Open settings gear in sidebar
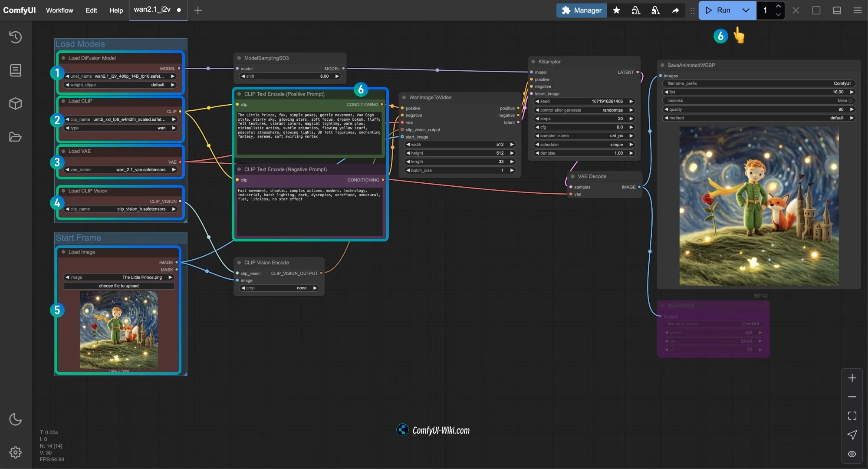Screen dimensions: 868x469 click(16, 452)
